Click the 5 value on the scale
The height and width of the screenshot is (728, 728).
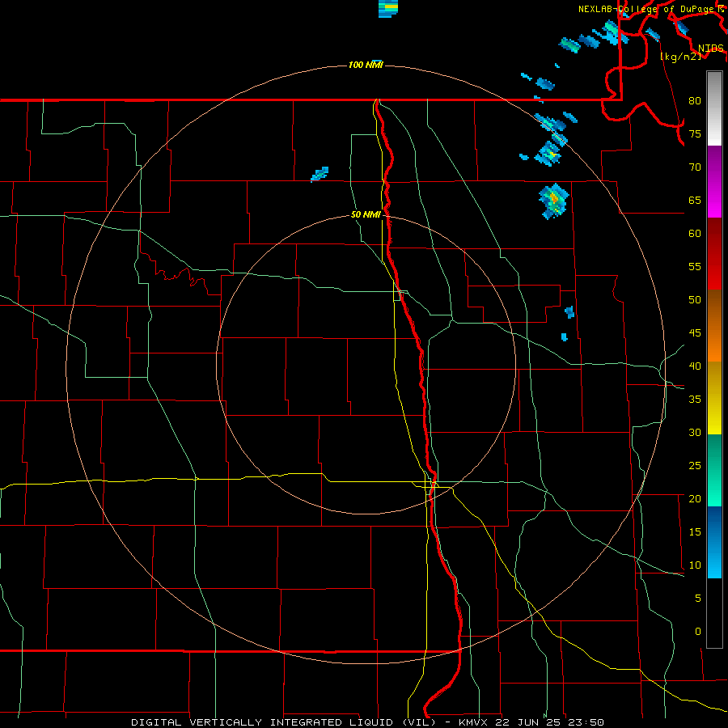point(697,599)
